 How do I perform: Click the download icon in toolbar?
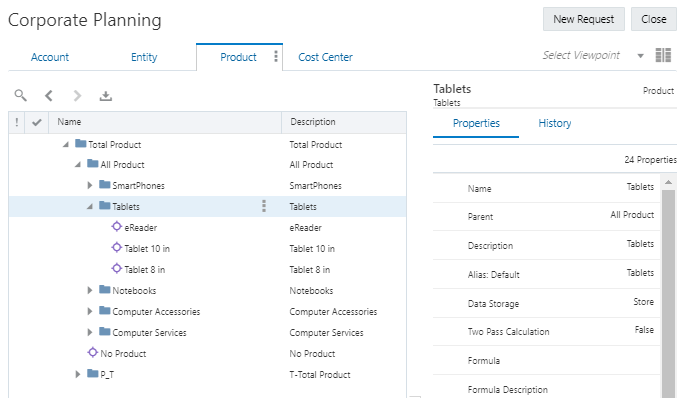pyautogui.click(x=105, y=96)
